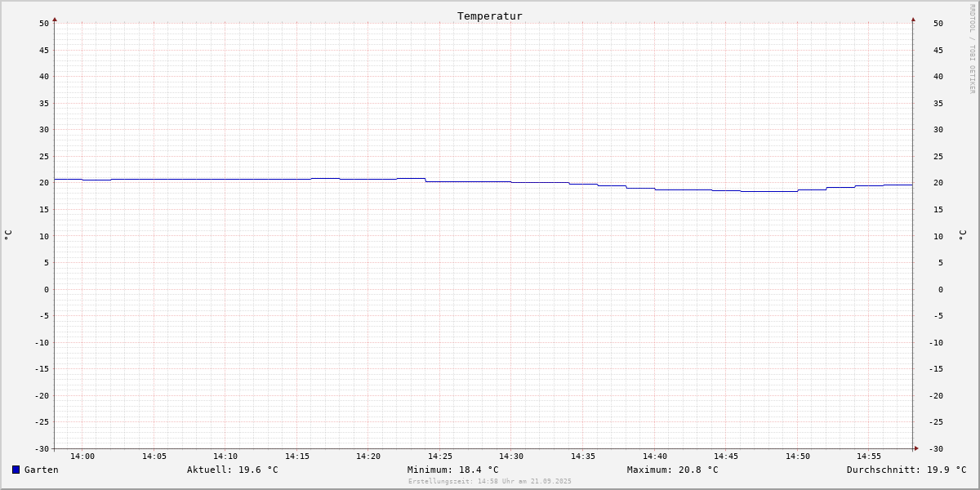The width and height of the screenshot is (980, 490).
Task: Click the 20 label on the left axis
Action: coord(44,183)
